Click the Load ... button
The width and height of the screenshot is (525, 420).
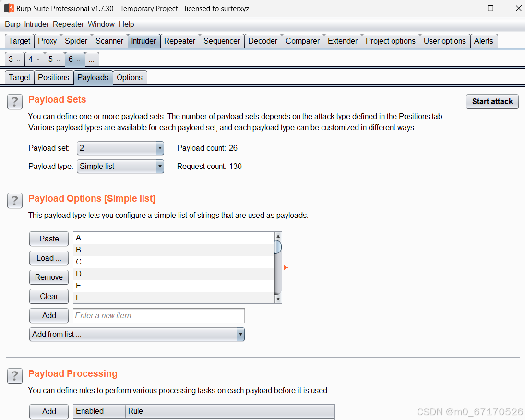tap(49, 258)
